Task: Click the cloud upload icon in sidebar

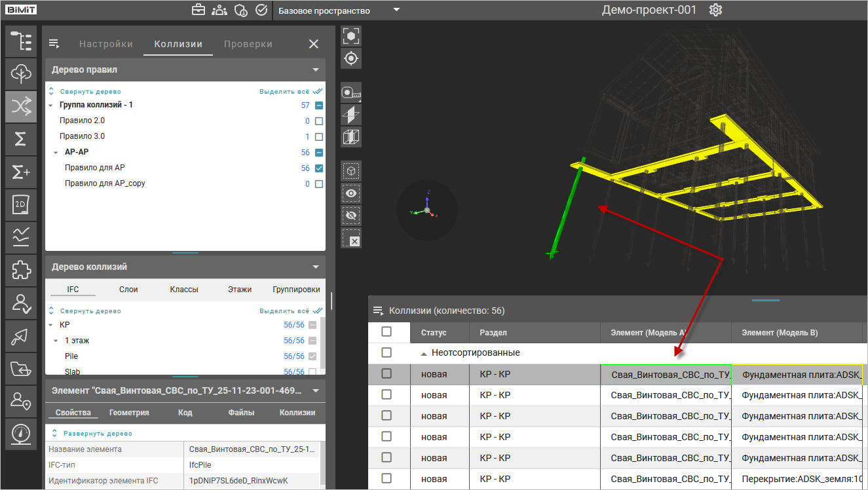Action: 21,73
